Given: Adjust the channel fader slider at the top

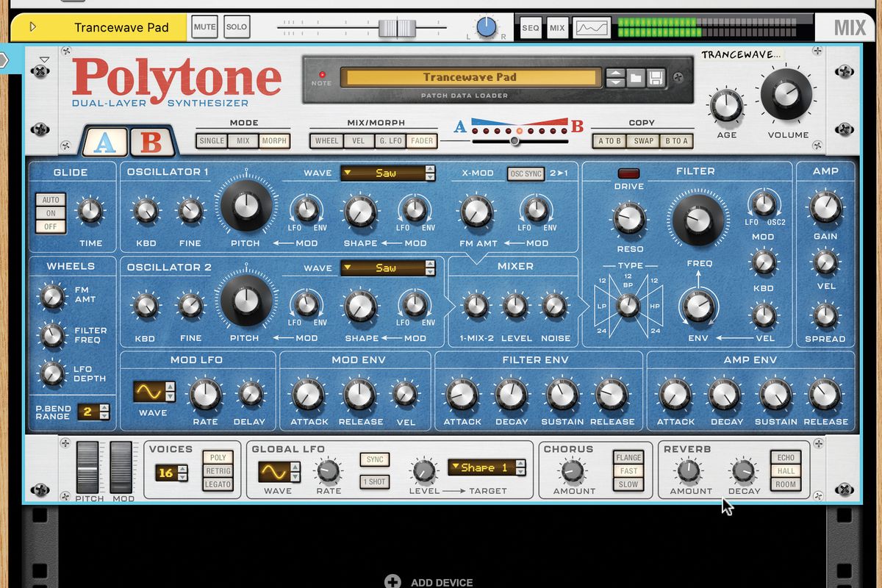Looking at the screenshot, I should tap(396, 26).
